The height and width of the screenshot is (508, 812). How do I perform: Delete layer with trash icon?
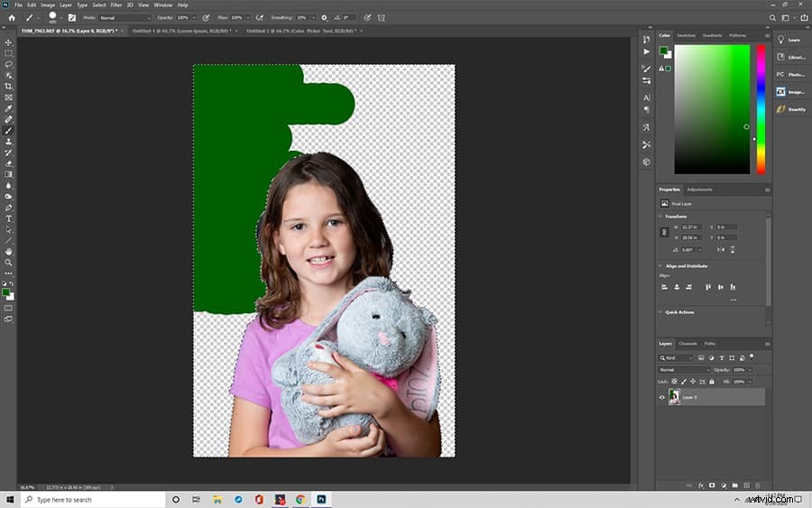(758, 485)
